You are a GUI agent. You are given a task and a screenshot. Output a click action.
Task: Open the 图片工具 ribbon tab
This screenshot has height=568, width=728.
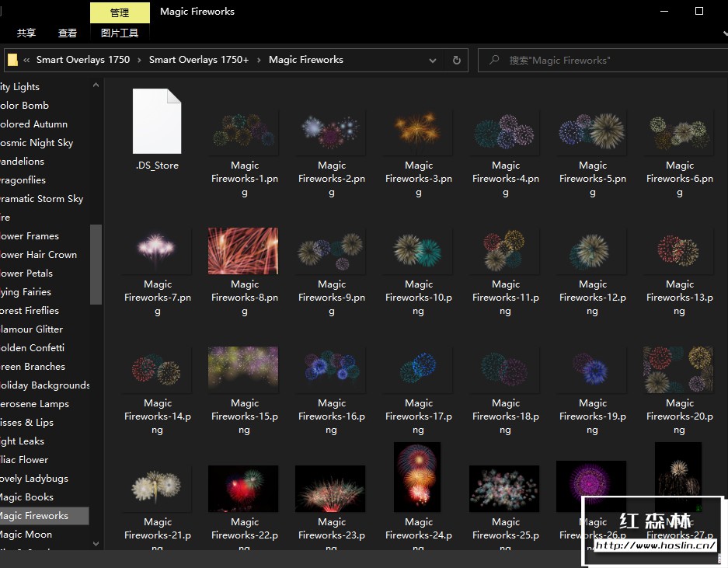click(x=120, y=33)
